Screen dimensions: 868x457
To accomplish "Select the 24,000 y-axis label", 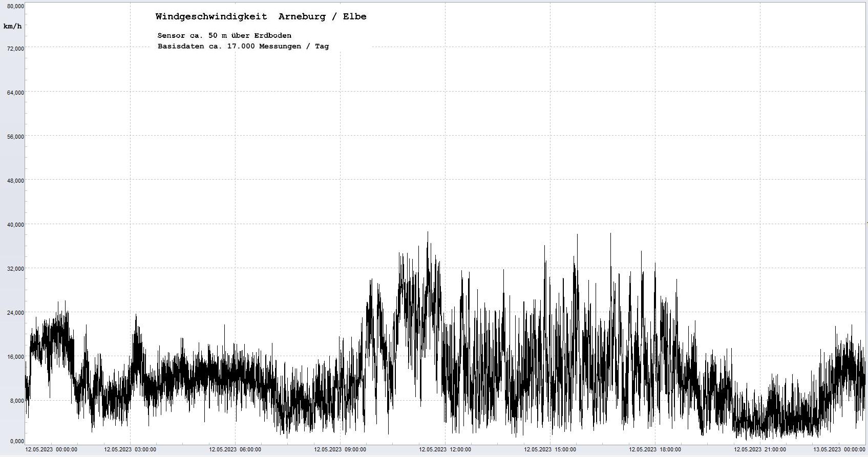I will 15,313.
